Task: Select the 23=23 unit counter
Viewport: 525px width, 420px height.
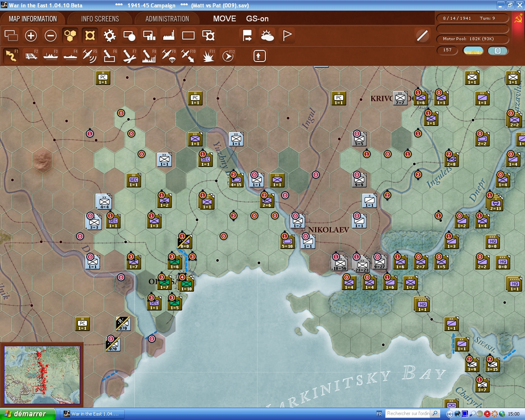Action: 362,265
